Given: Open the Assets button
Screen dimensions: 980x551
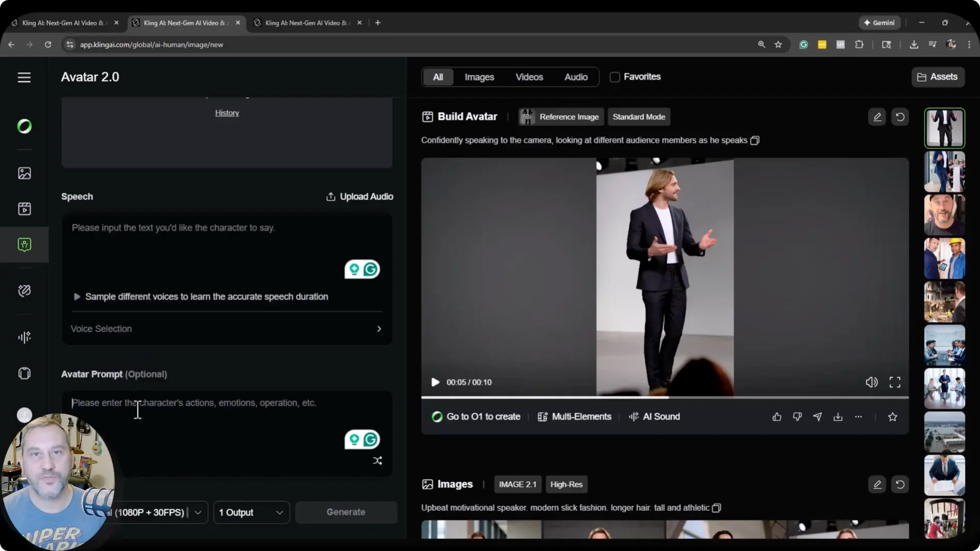Looking at the screenshot, I should pos(938,77).
